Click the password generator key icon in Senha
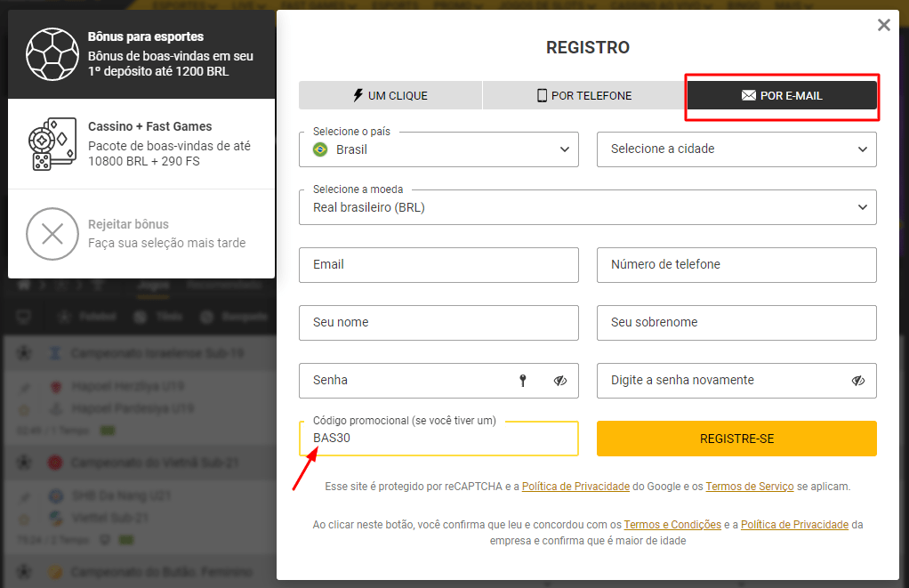Image resolution: width=909 pixels, height=588 pixels. (523, 381)
